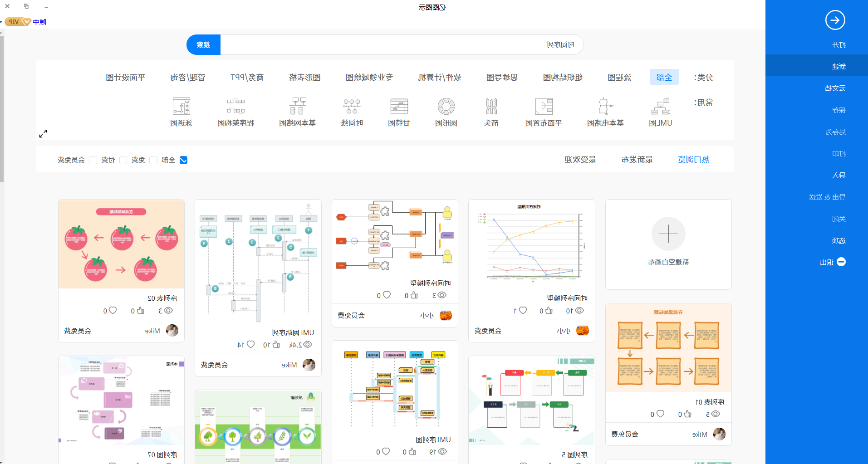Select the 平面布置图 icon
The height and width of the screenshot is (464, 868).
[544, 106]
